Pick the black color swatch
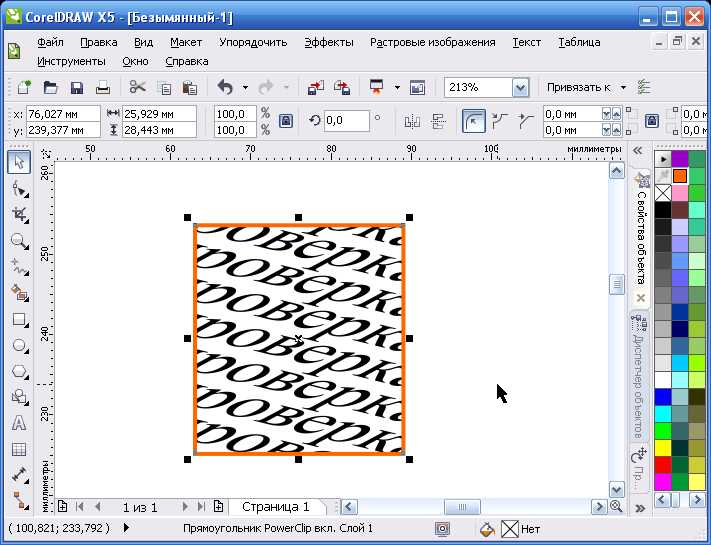The image size is (711, 545). pyautogui.click(x=663, y=210)
